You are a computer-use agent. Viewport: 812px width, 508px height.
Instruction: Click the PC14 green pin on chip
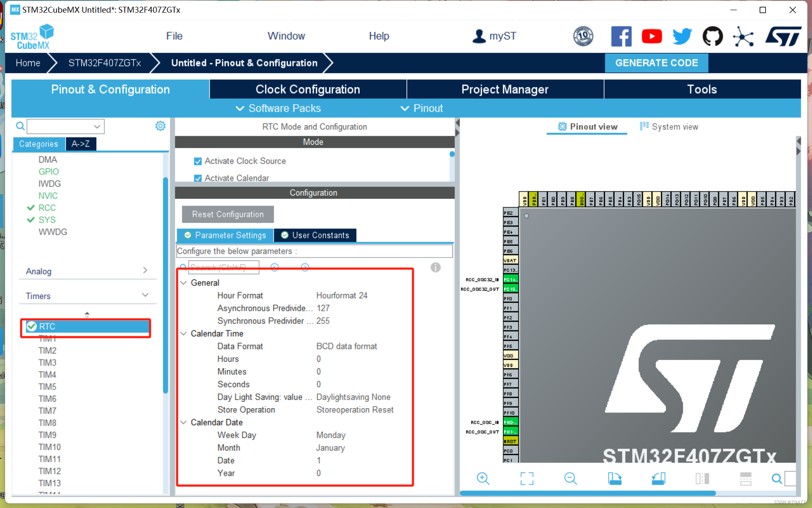pos(511,280)
